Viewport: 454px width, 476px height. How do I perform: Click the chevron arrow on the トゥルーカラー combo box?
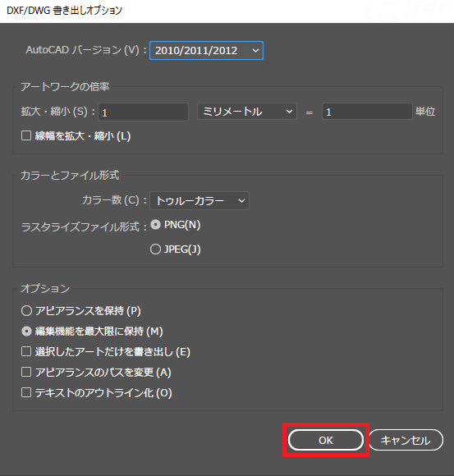coord(241,201)
